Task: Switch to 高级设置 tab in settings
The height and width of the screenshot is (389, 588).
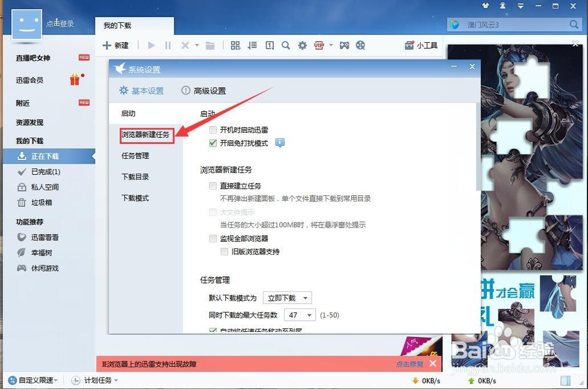Action: pos(203,91)
